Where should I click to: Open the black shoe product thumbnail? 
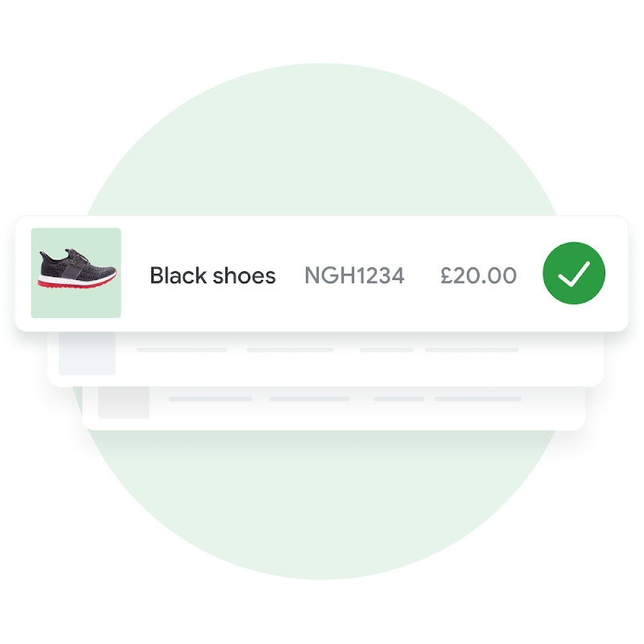point(76,273)
